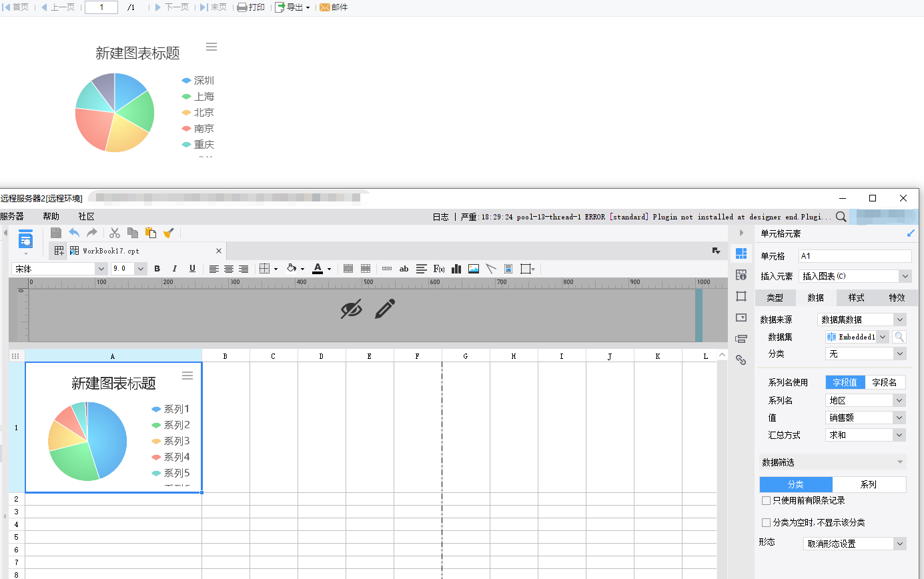
Task: Click the preview report icon in designer toolbar
Action: point(25,240)
